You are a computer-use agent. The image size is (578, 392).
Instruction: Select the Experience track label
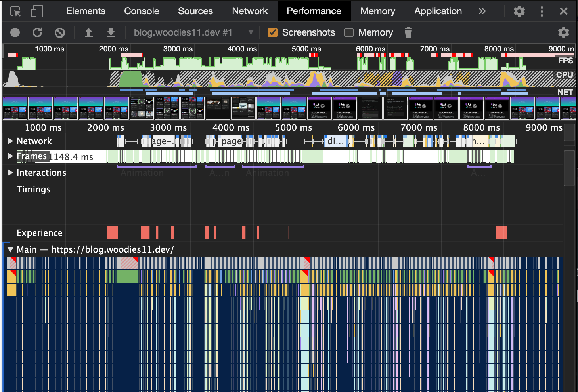click(x=40, y=233)
